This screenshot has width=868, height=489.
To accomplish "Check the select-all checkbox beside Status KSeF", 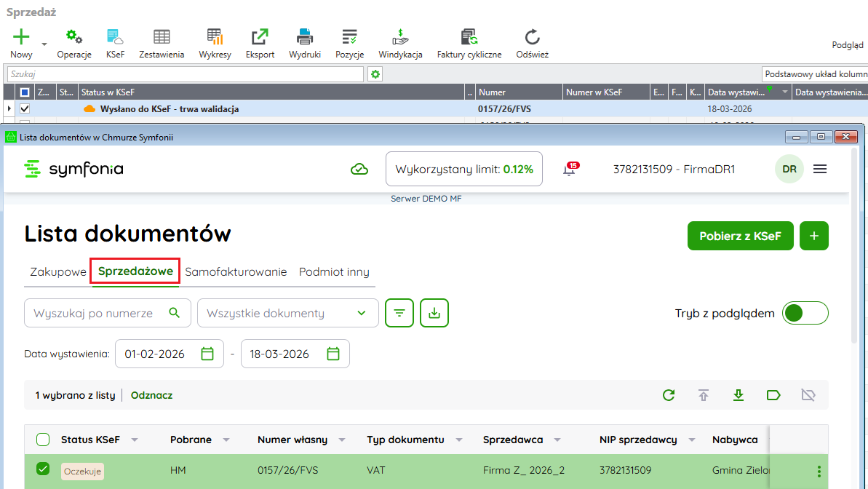I will point(43,440).
